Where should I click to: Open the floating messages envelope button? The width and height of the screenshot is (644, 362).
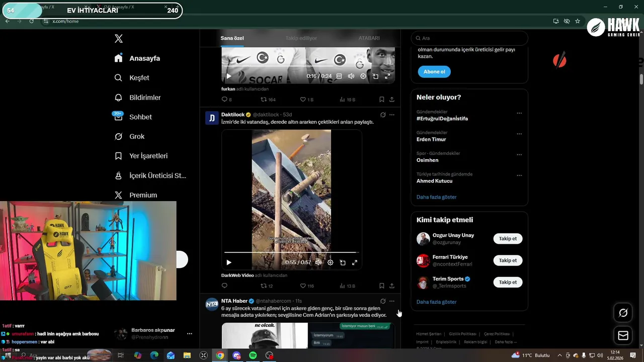pyautogui.click(x=623, y=335)
